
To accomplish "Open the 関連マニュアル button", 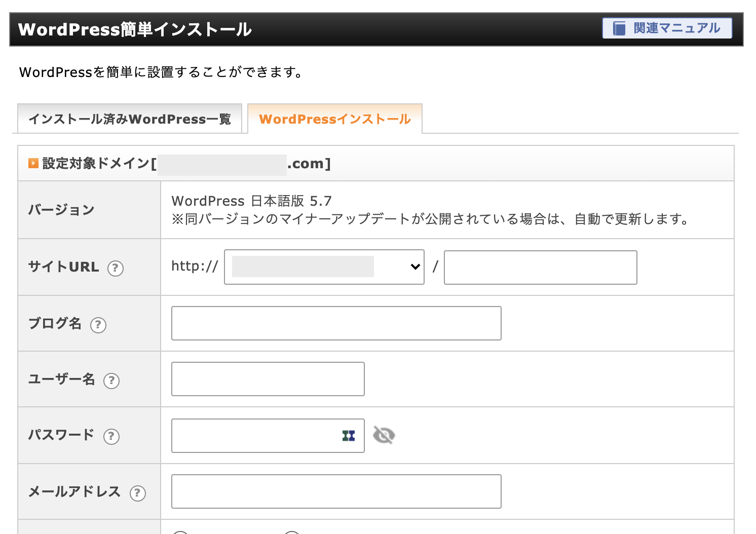I will click(667, 28).
